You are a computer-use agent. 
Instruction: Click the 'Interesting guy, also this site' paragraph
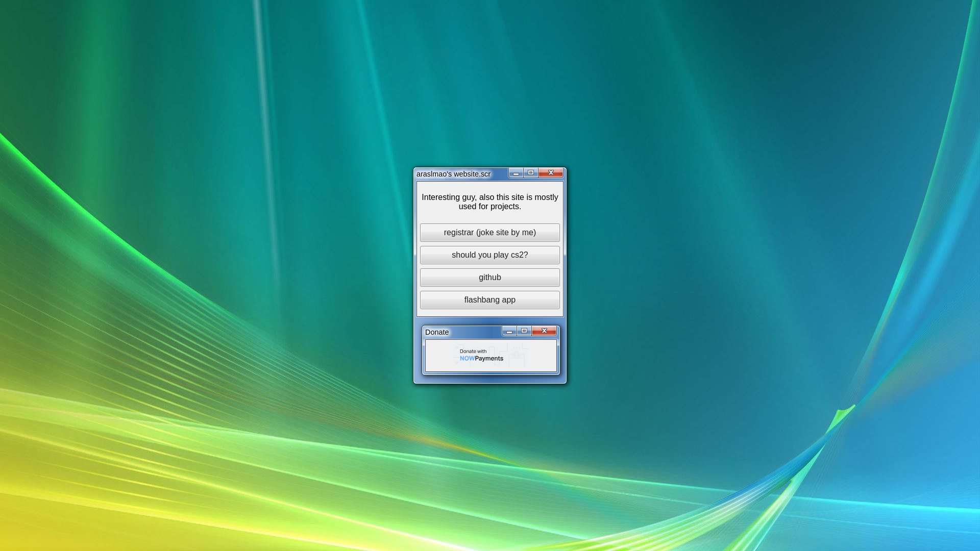[x=489, y=202]
